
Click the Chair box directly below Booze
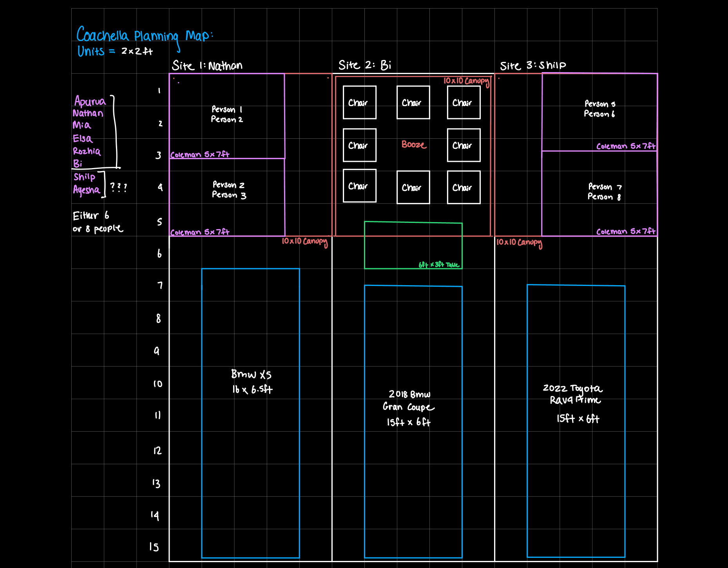(x=413, y=187)
